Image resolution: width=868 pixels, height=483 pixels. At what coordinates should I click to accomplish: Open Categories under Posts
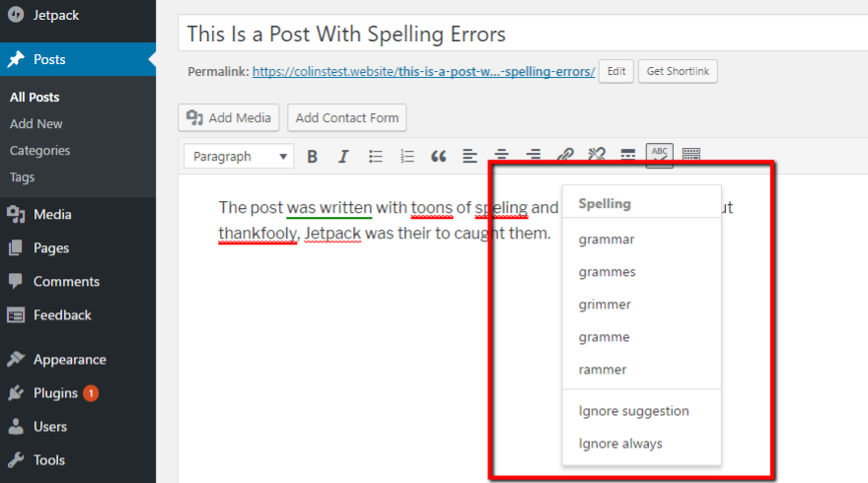[x=39, y=151]
